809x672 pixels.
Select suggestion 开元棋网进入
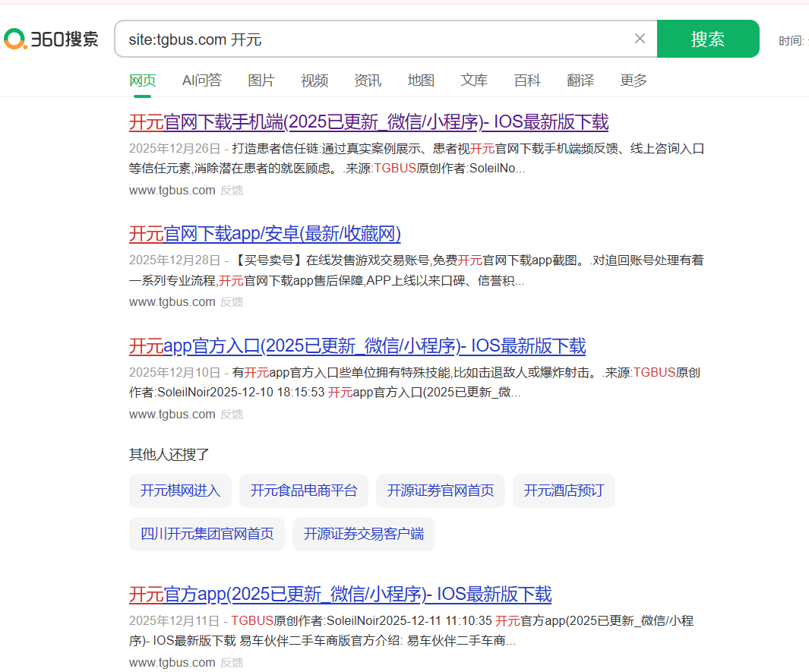coord(180,491)
